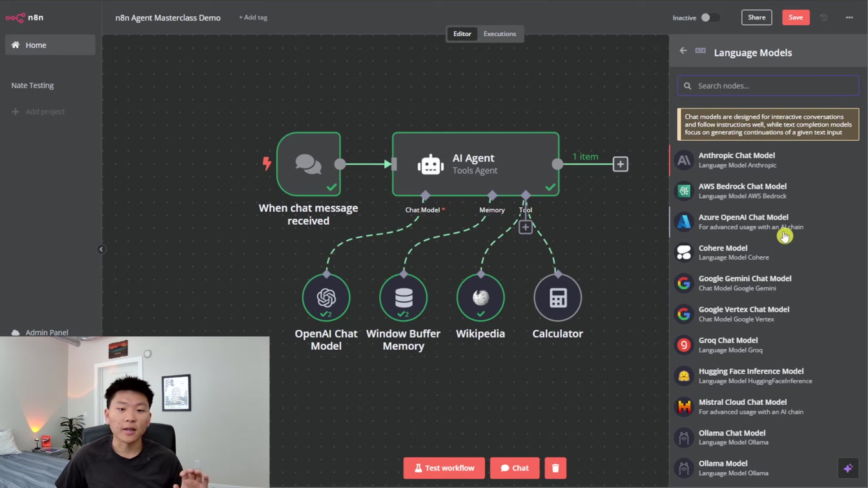The image size is (868, 488).
Task: Select Google Gemini Chat Model icon
Action: pyautogui.click(x=684, y=283)
